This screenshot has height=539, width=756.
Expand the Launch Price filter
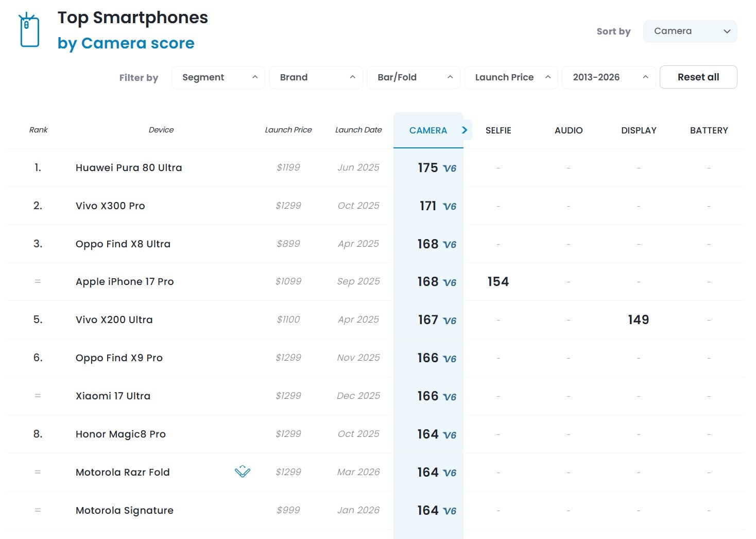point(510,77)
